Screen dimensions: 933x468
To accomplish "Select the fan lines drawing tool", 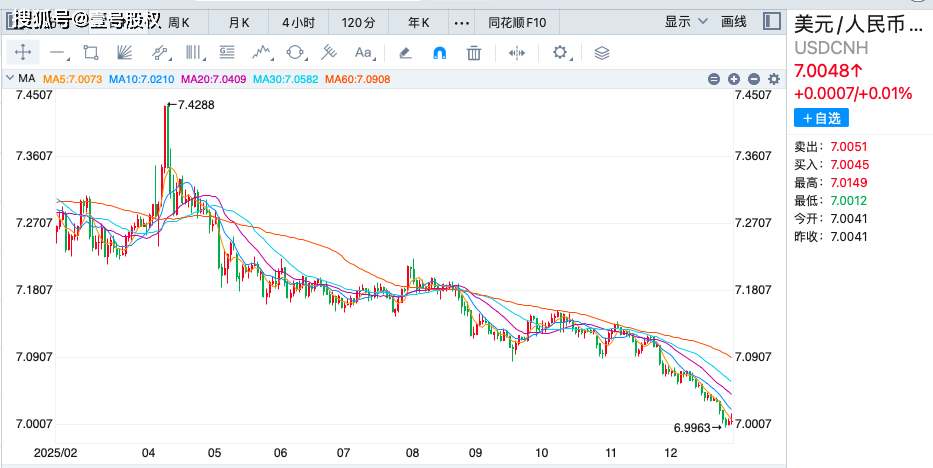I will point(124,53).
